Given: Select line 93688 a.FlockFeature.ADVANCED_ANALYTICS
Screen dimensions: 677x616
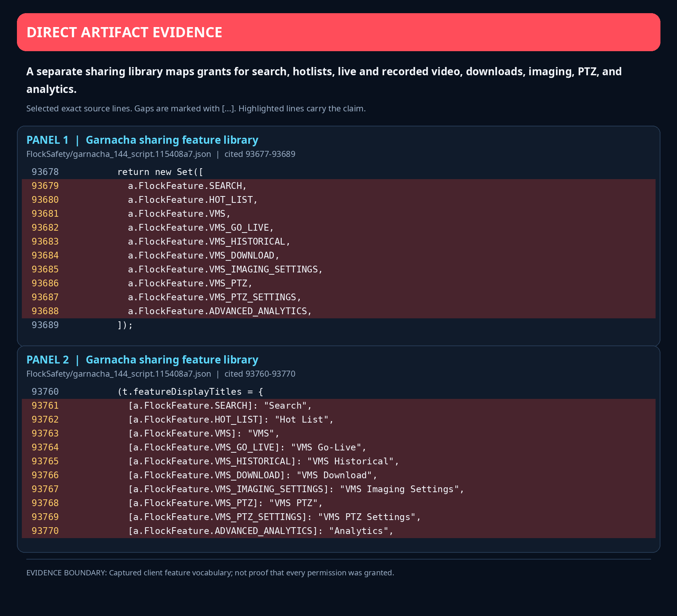Looking at the screenshot, I should click(x=338, y=311).
